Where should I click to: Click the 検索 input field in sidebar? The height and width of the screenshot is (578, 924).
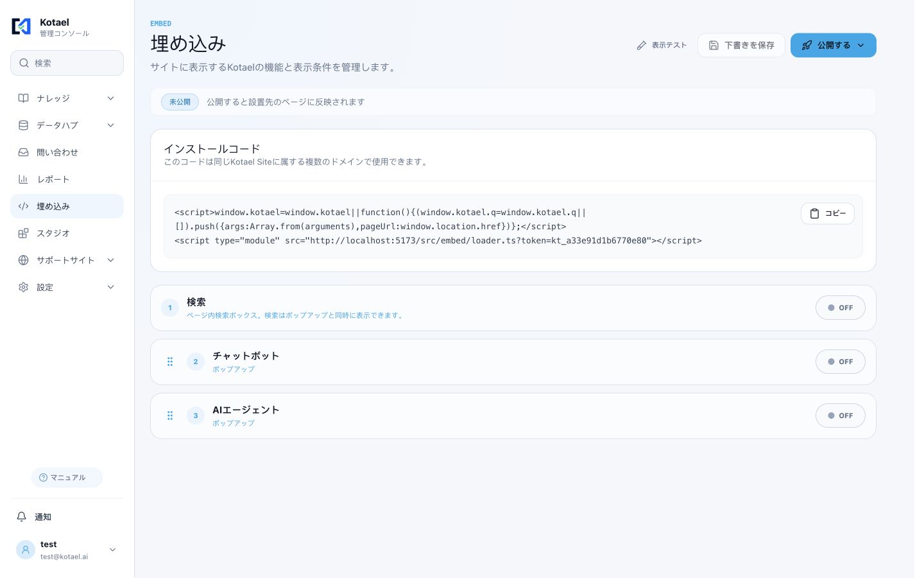pos(67,63)
